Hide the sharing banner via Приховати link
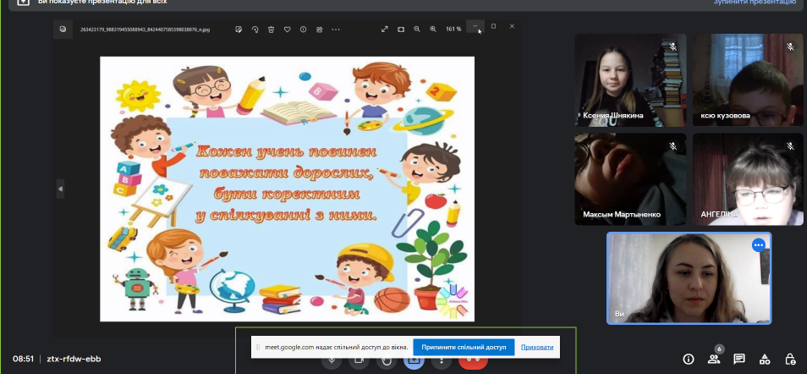The image size is (807, 374). tap(537, 347)
